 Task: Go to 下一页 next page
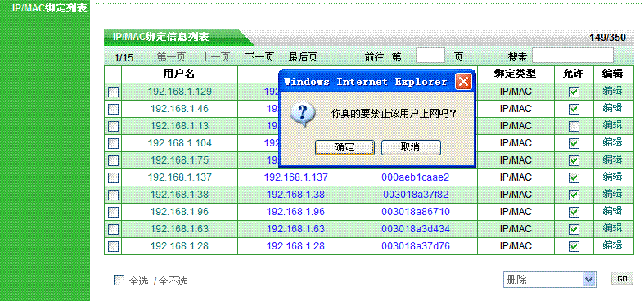(259, 57)
